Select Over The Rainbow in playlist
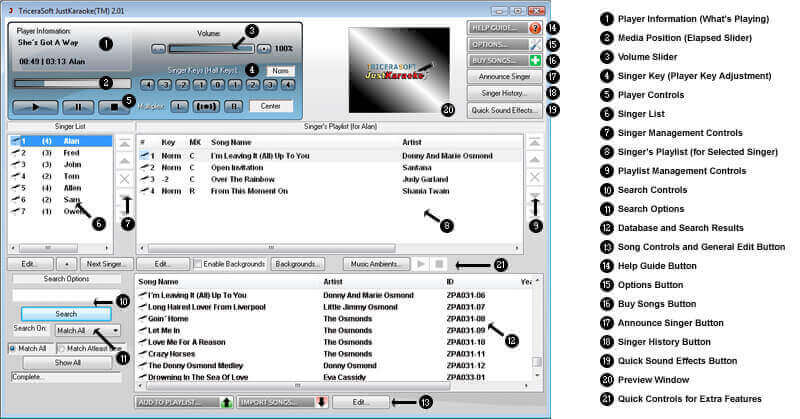This screenshot has height=419, width=800. pos(330,179)
